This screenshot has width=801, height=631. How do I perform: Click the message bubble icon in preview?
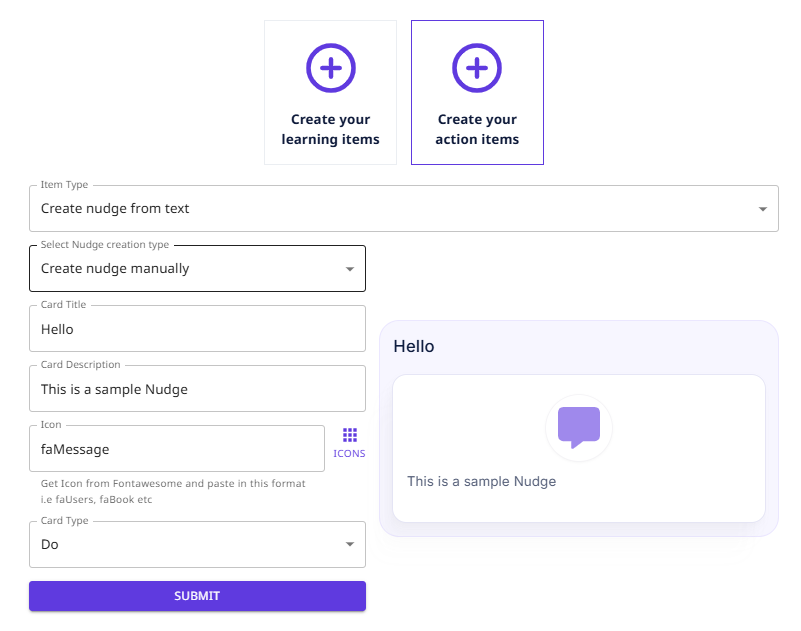tap(578, 427)
